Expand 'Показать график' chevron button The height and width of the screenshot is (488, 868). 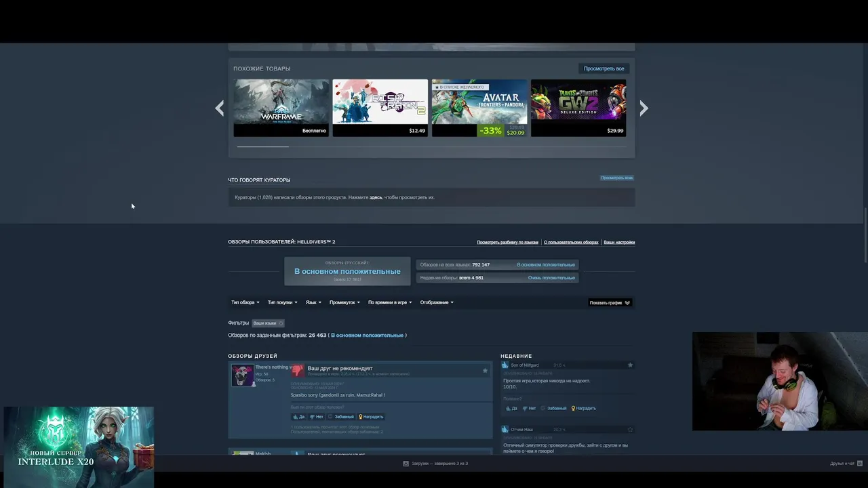coord(610,303)
